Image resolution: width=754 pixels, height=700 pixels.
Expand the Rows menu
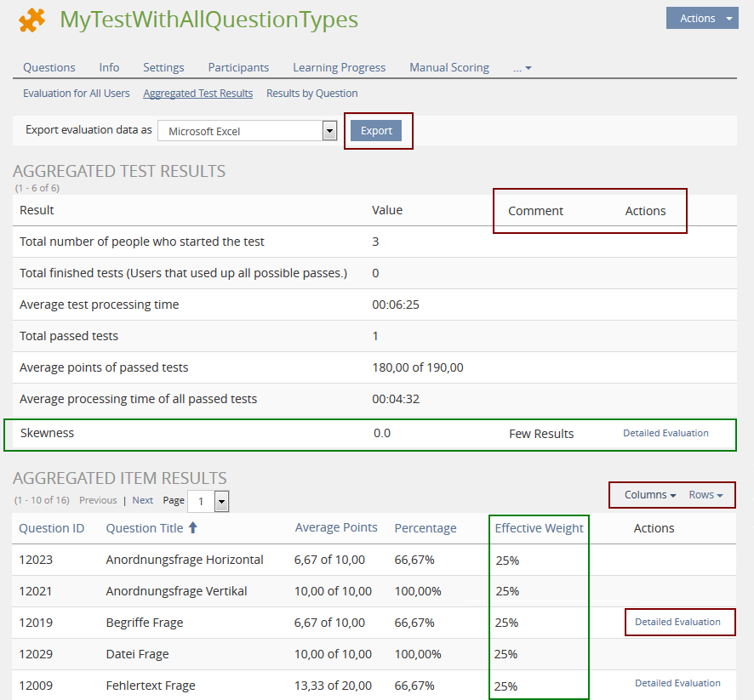(706, 495)
